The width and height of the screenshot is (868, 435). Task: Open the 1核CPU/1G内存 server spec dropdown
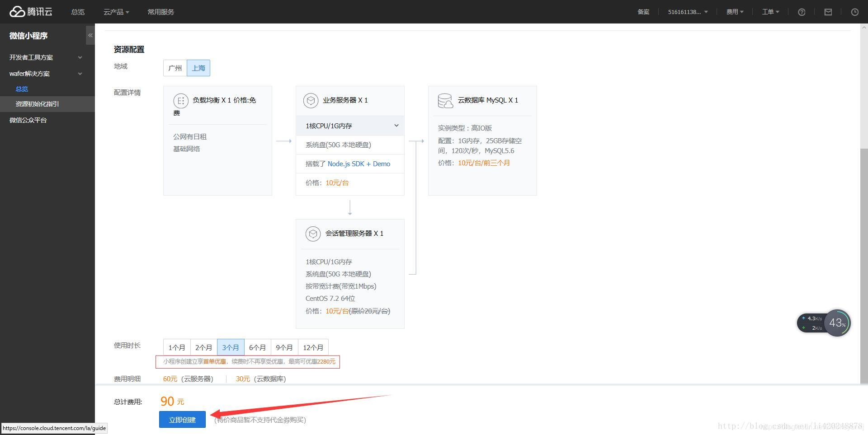coord(350,126)
